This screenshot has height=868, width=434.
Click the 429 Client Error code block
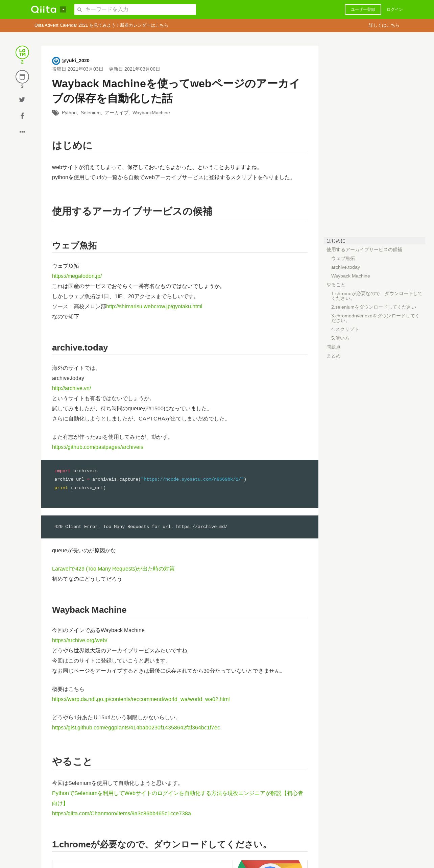pyautogui.click(x=180, y=527)
